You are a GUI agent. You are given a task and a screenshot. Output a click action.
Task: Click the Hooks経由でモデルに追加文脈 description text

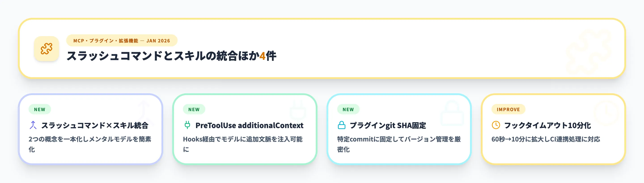point(242,139)
